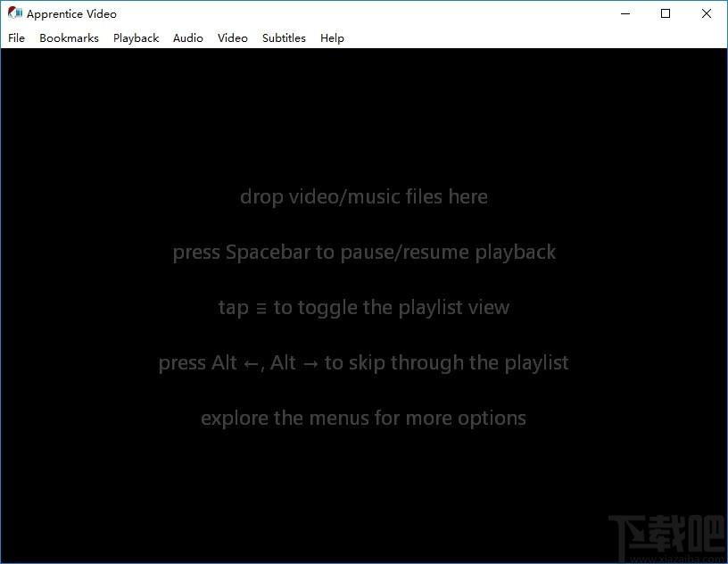Click the right arrow glyph after Alt
This screenshot has height=564, width=728.
[310, 364]
